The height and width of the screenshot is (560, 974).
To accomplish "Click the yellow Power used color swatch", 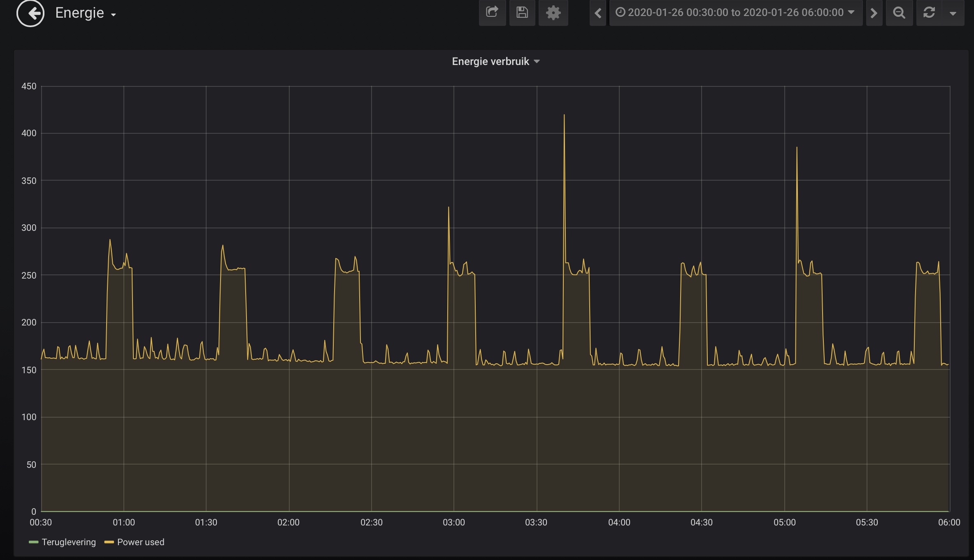I will [x=109, y=542].
